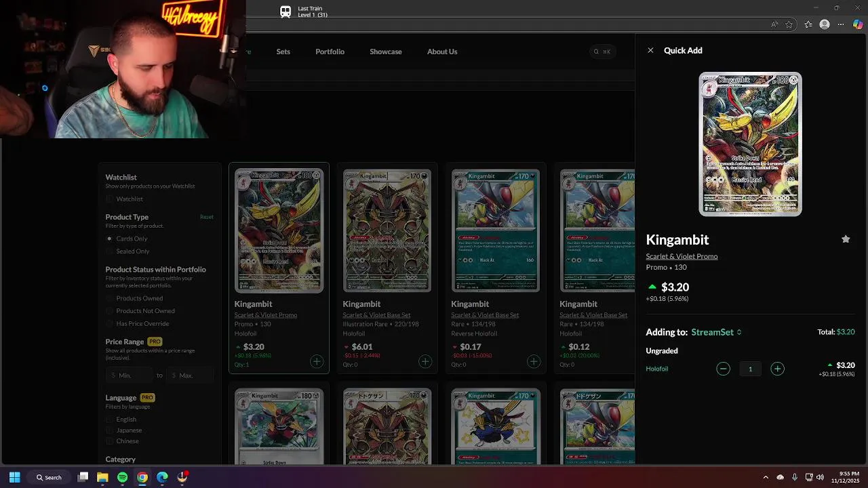This screenshot has width=868, height=488.
Task: Open the set link on the $0.17 card
Action: tap(485, 314)
